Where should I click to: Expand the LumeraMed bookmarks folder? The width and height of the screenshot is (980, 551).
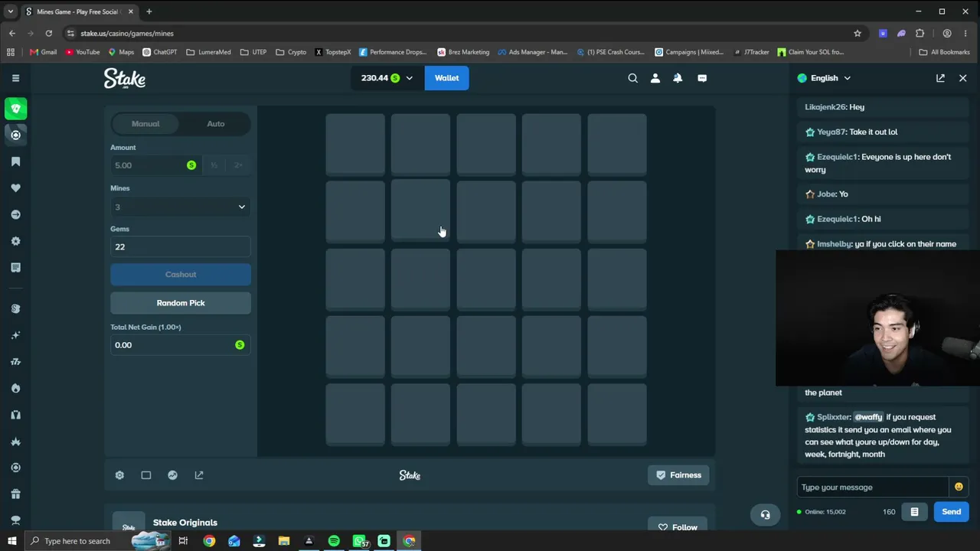208,52
